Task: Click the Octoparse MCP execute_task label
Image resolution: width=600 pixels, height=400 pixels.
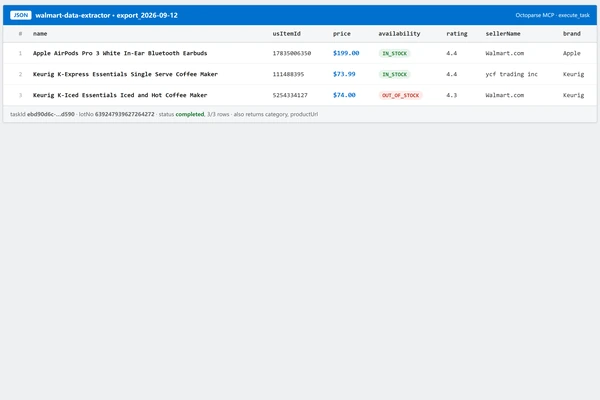Action: tap(552, 15)
